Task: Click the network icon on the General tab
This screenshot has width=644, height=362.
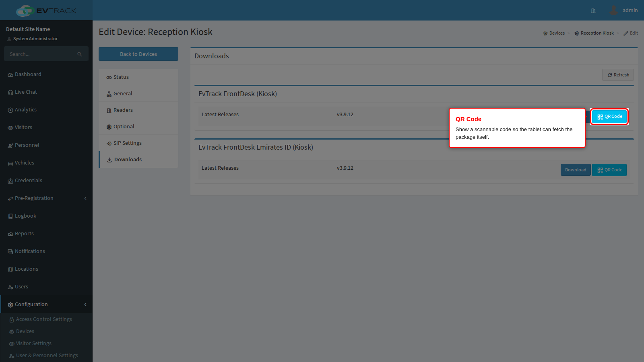Action: 109,94
